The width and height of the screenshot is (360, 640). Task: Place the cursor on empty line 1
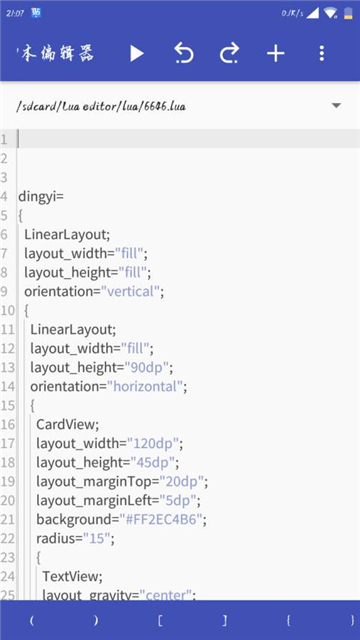click(188, 139)
